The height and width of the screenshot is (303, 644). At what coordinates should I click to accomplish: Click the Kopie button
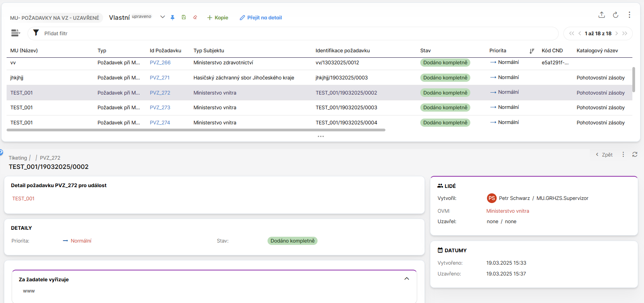click(218, 17)
